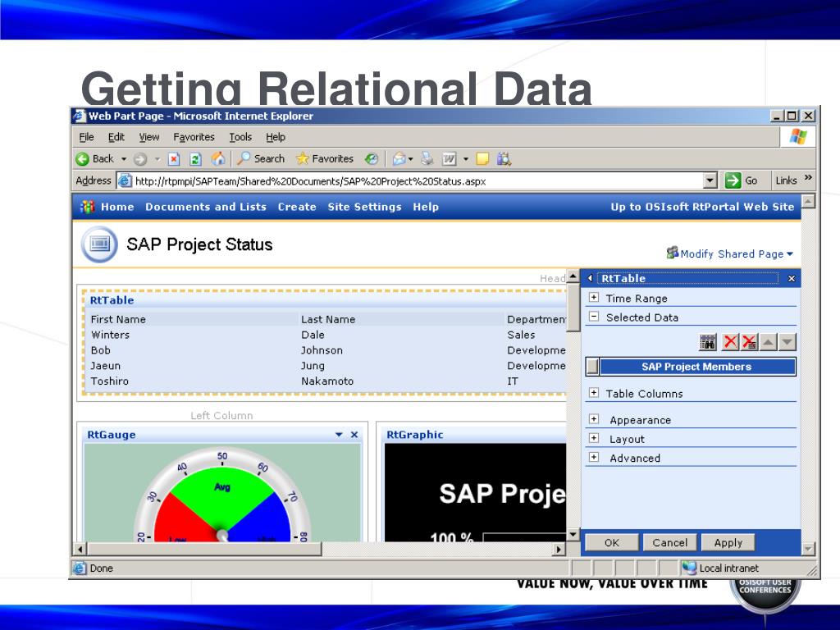Click the Create link in the navigation bar
This screenshot has height=630, width=840.
point(297,207)
